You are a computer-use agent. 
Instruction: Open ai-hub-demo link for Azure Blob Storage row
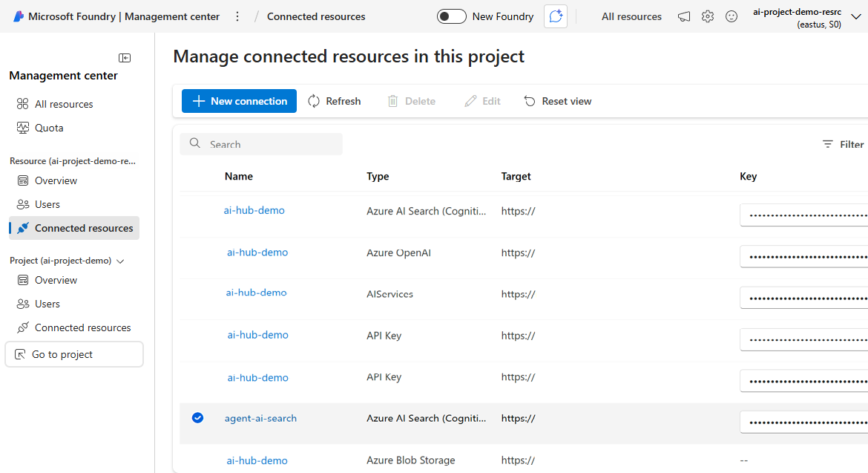pyautogui.click(x=257, y=460)
